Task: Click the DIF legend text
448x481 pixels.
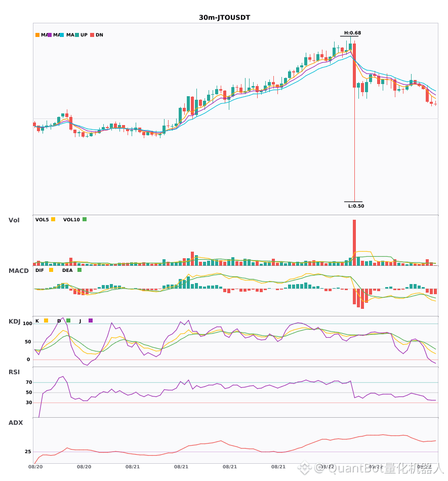Action: [x=39, y=270]
